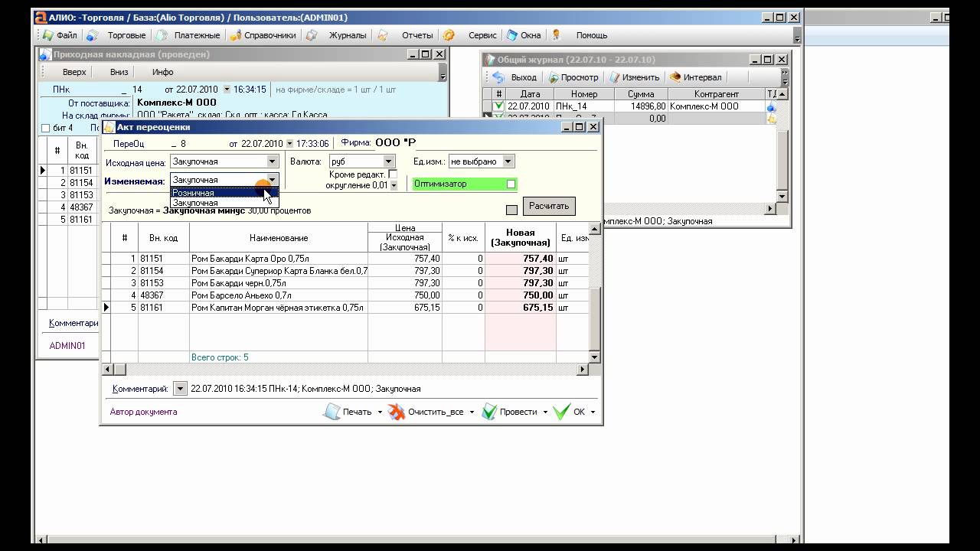Open the Ед.изм. не выбрано dropdown
980x551 pixels.
(x=508, y=161)
